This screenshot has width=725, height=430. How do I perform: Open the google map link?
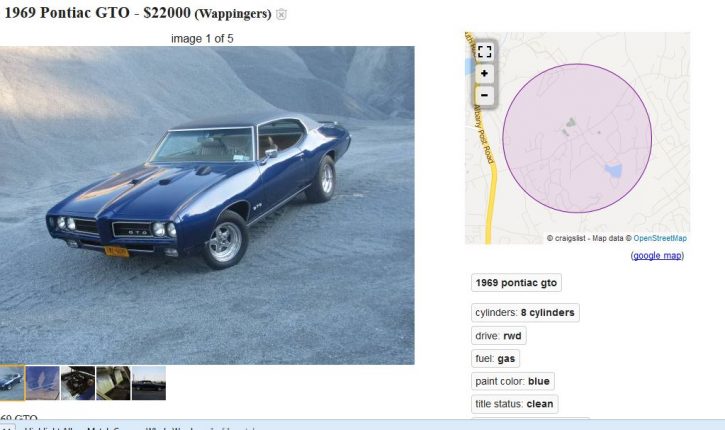point(657,256)
